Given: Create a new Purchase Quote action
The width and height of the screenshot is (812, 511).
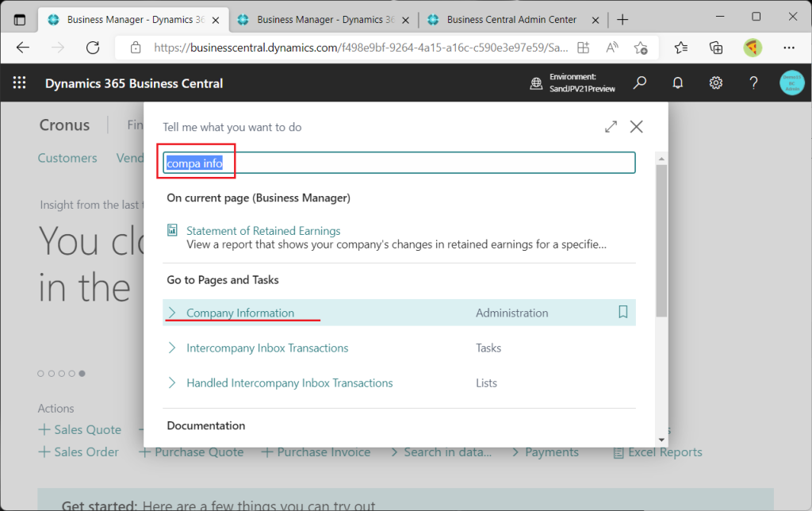Looking at the screenshot, I should point(192,452).
